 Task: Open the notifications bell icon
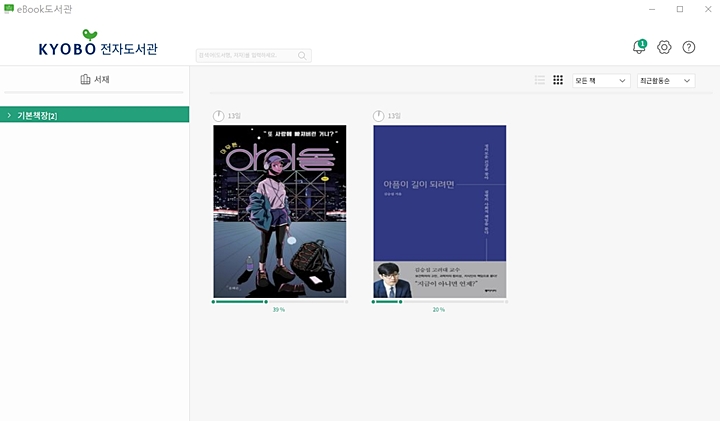click(x=639, y=47)
